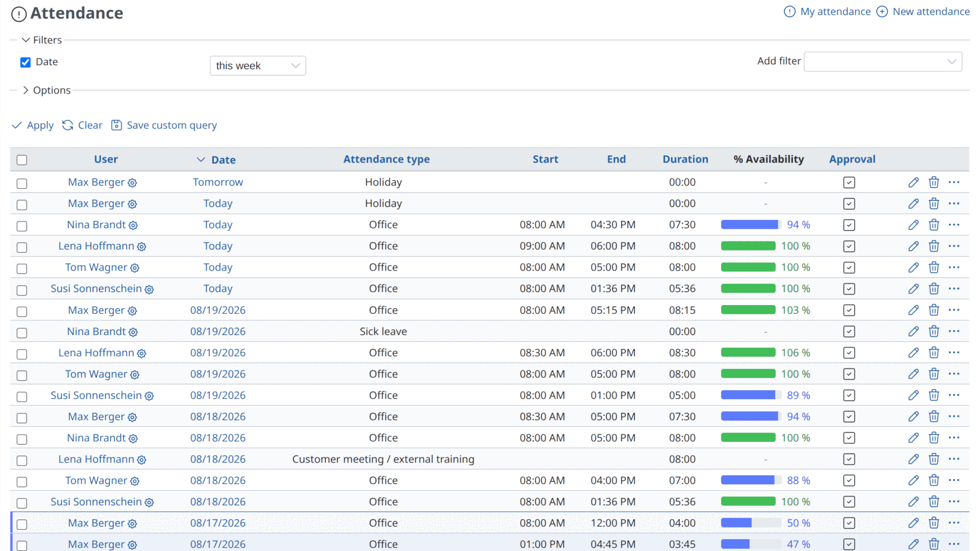This screenshot has width=980, height=551.
Task: Edit Nina Brandt's Today Office attendance
Action: pos(913,225)
